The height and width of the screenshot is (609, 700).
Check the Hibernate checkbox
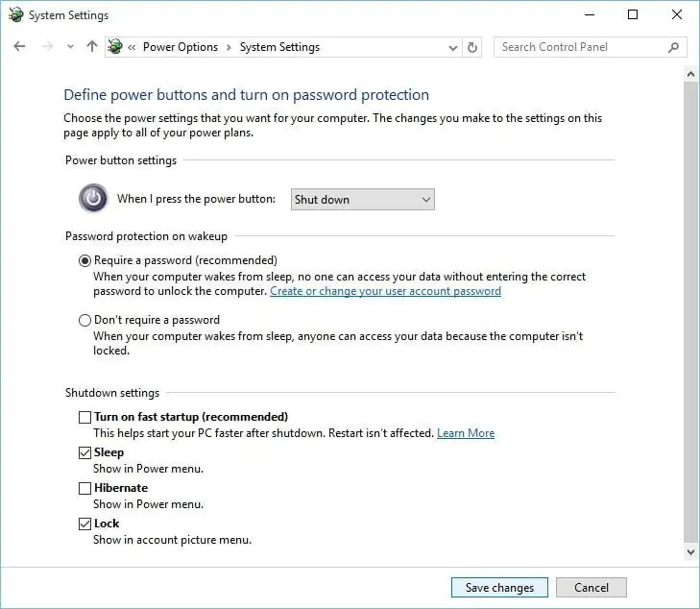coord(84,488)
